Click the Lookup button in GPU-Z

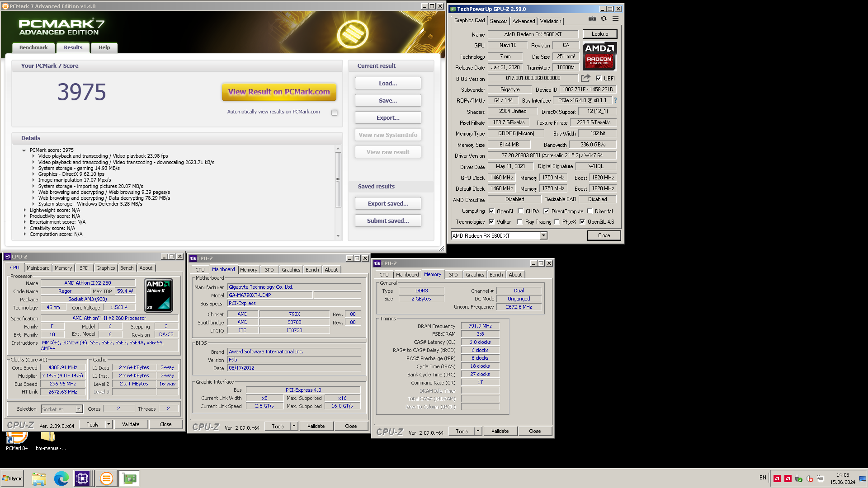pos(599,34)
